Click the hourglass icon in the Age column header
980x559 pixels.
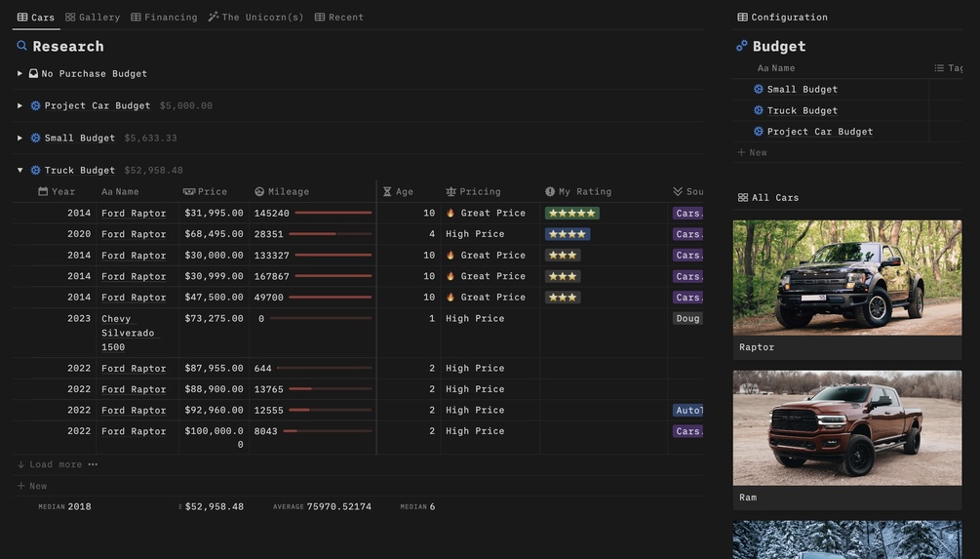tap(387, 192)
